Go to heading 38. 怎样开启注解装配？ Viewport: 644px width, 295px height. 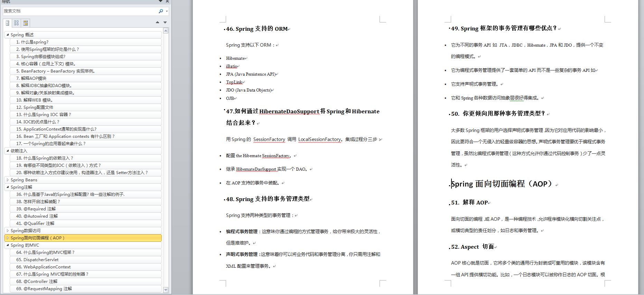click(85, 202)
